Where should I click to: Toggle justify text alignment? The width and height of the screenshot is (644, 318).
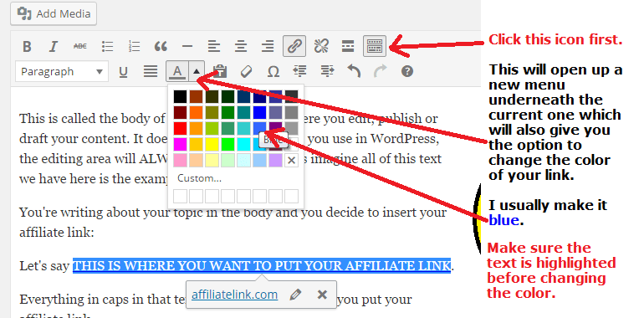pyautogui.click(x=151, y=71)
